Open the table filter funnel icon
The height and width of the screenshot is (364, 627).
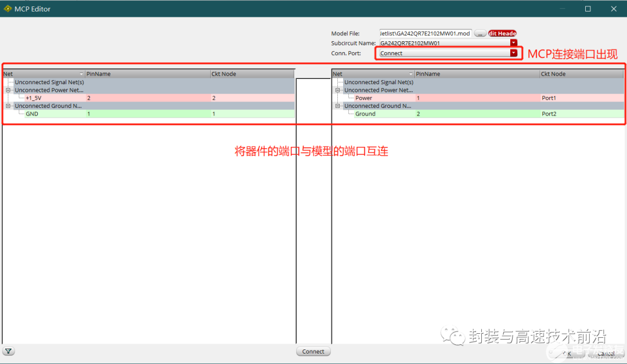tap(8, 351)
